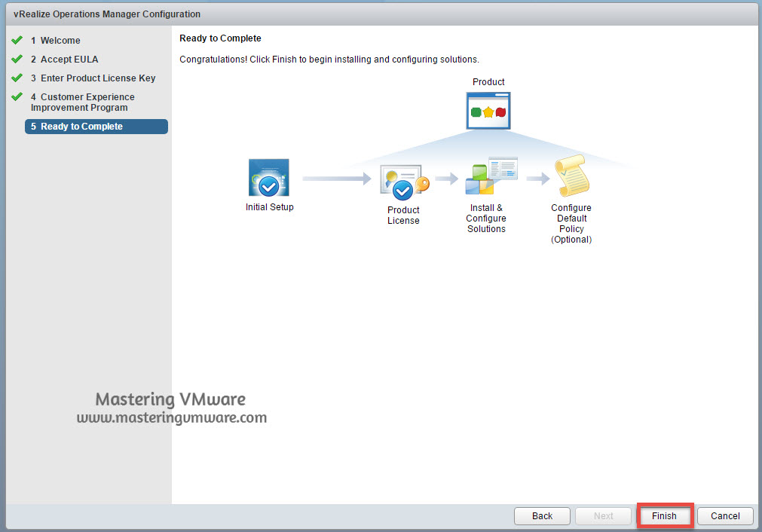Click the 'Configure Default Policy (Optional)' label
Image resolution: width=762 pixels, height=532 pixels.
click(x=571, y=224)
